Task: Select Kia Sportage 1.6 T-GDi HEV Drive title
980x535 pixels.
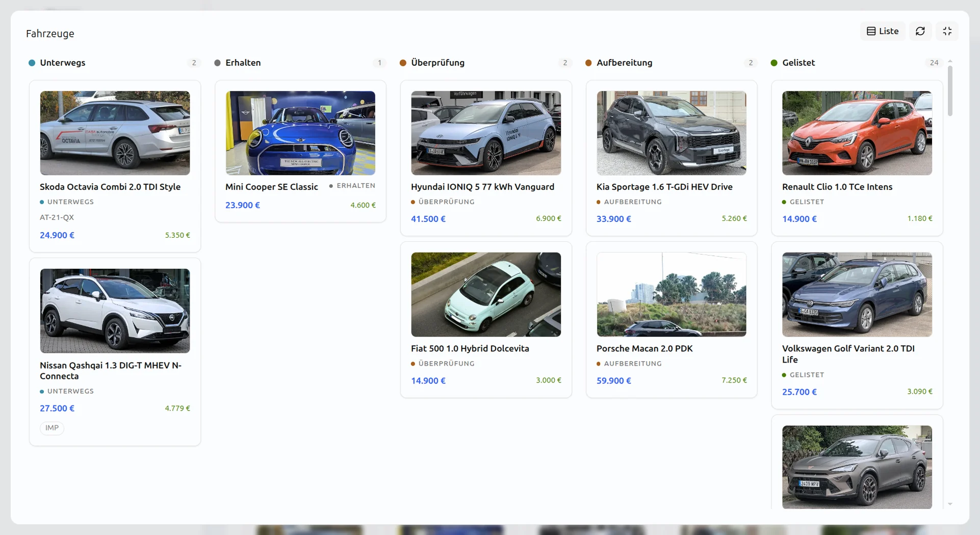Action: pyautogui.click(x=664, y=187)
